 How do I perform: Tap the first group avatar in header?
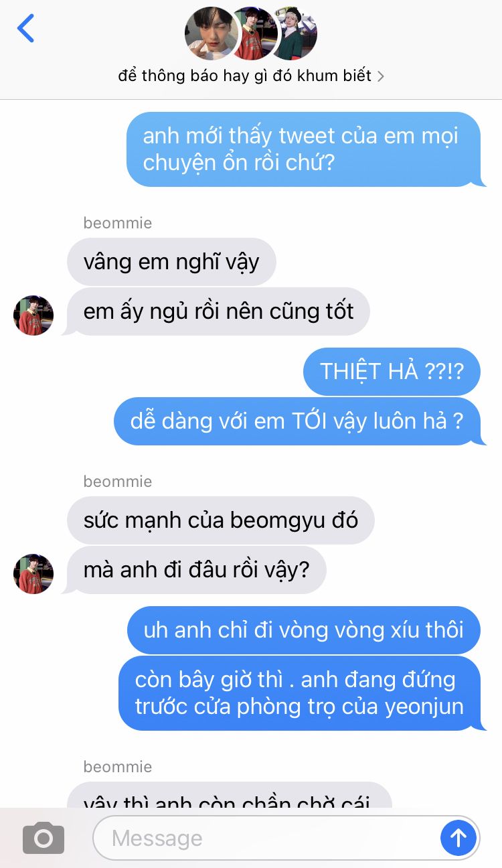(211, 33)
